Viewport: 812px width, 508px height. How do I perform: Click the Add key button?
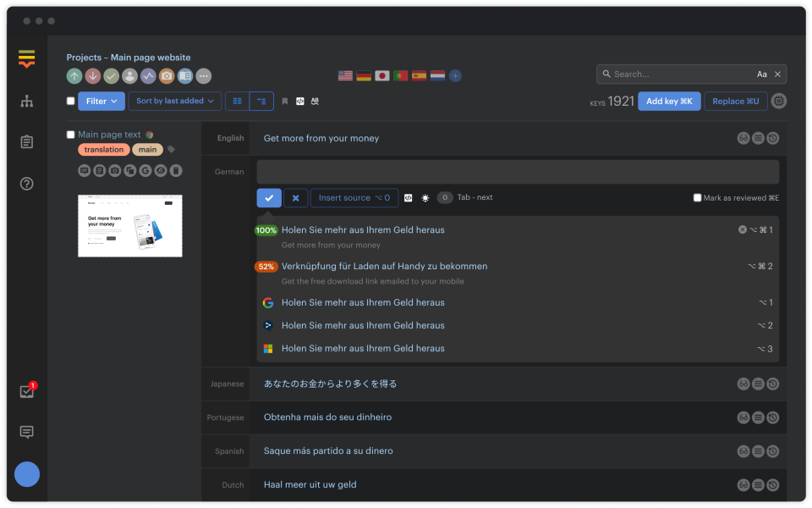pyautogui.click(x=669, y=101)
